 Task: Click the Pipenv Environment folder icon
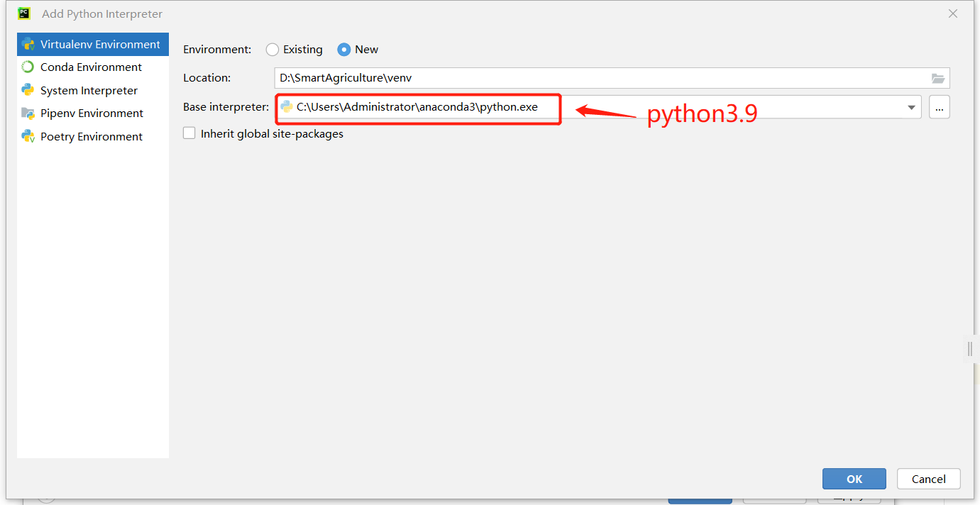click(x=28, y=113)
